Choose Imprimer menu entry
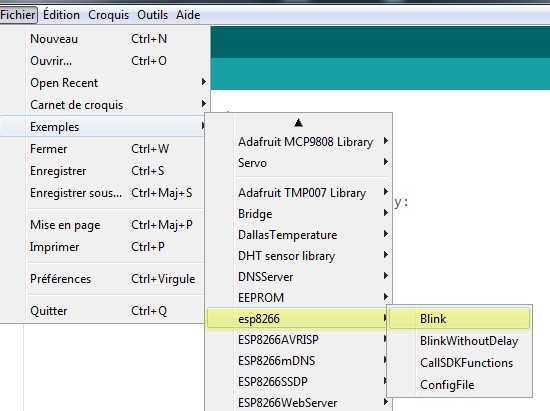Screen dimensions: 550x411 pyautogui.click(x=103, y=247)
